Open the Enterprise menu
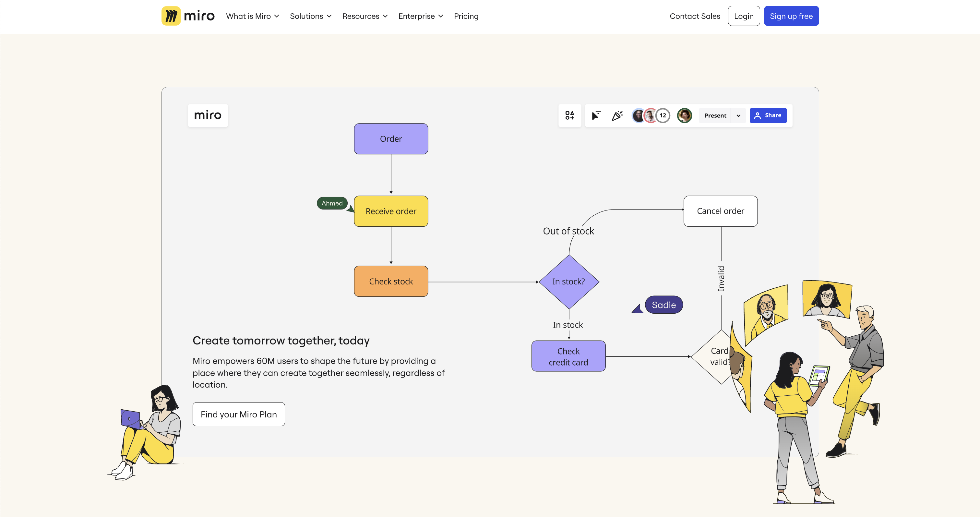980x517 pixels. pos(420,16)
